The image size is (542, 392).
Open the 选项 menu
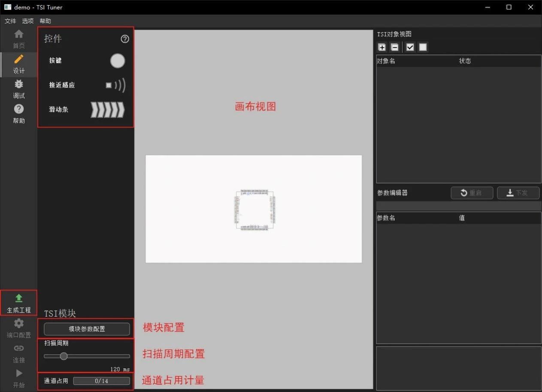pos(28,21)
